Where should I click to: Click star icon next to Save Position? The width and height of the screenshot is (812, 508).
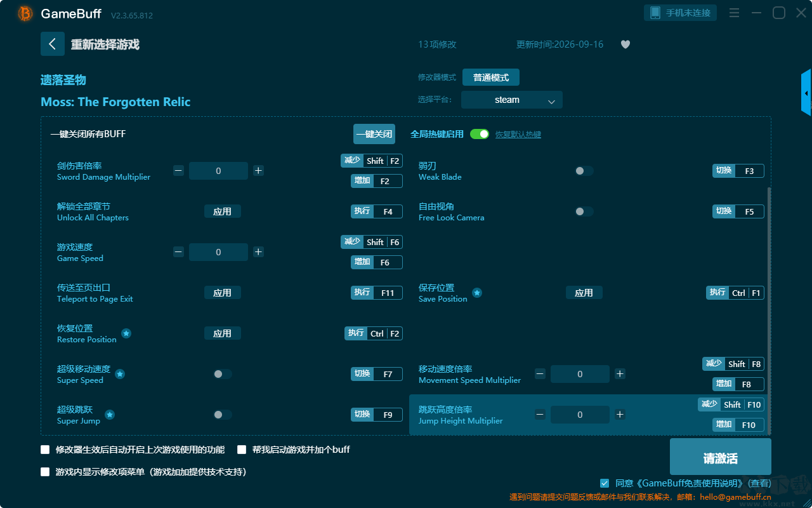coord(477,293)
